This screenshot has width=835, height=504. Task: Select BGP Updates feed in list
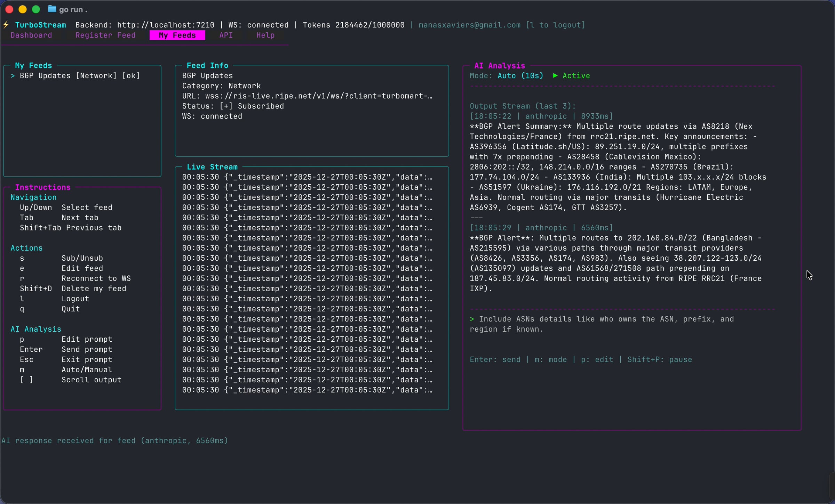[45, 76]
